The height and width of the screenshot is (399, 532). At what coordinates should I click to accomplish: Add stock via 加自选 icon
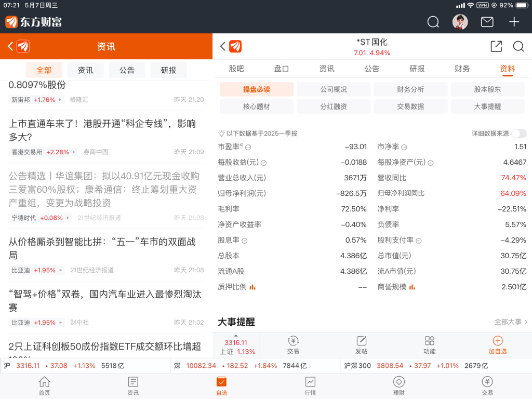click(497, 345)
